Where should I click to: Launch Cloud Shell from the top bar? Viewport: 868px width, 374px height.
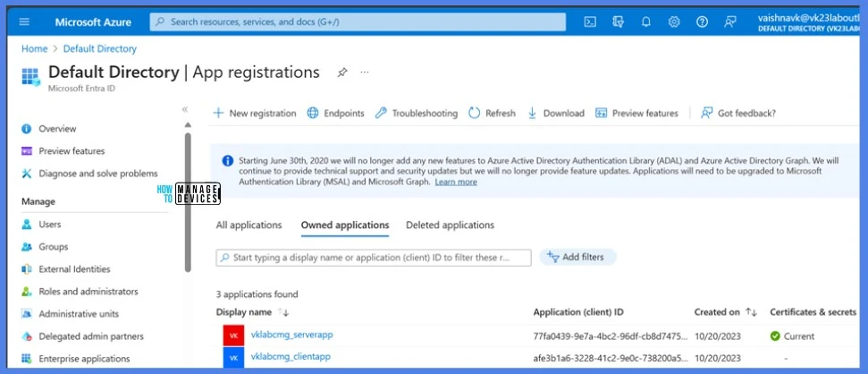point(590,22)
